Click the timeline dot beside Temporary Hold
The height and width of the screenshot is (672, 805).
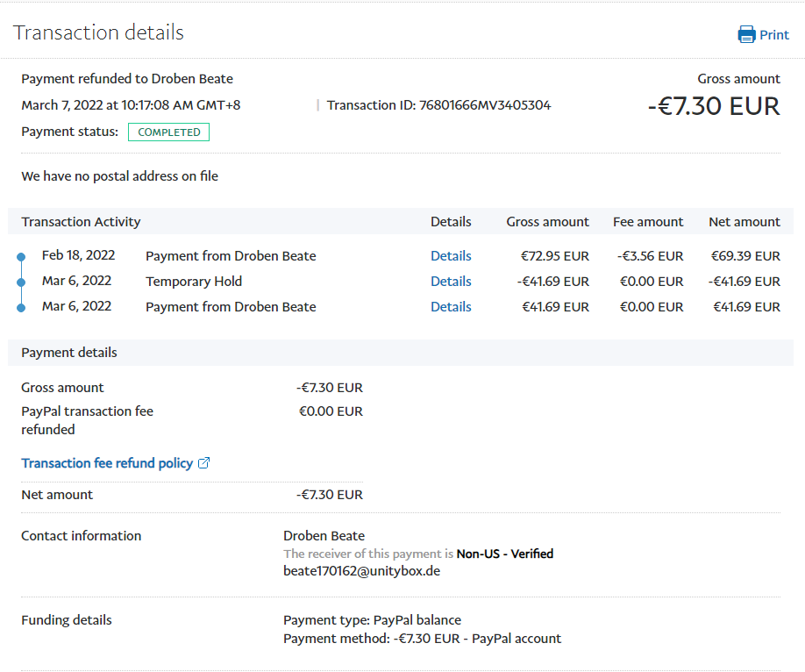[21, 282]
